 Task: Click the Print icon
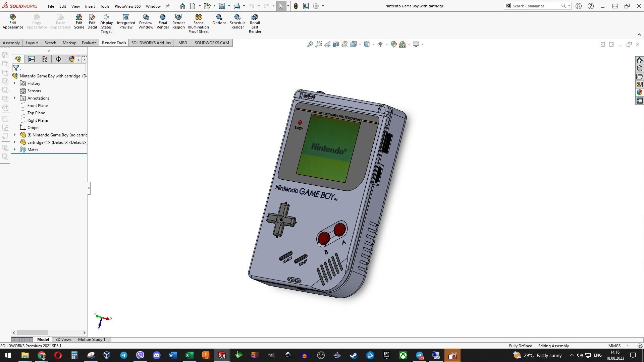[237, 6]
